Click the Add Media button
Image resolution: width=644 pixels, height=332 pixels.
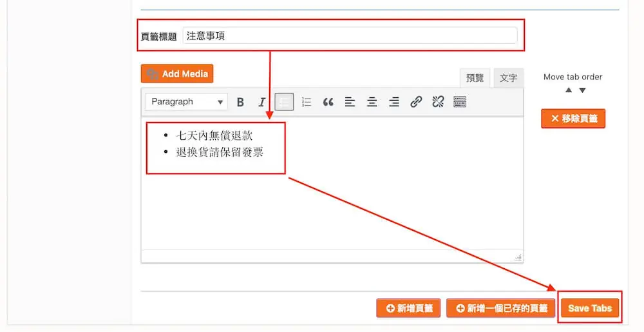tap(177, 73)
